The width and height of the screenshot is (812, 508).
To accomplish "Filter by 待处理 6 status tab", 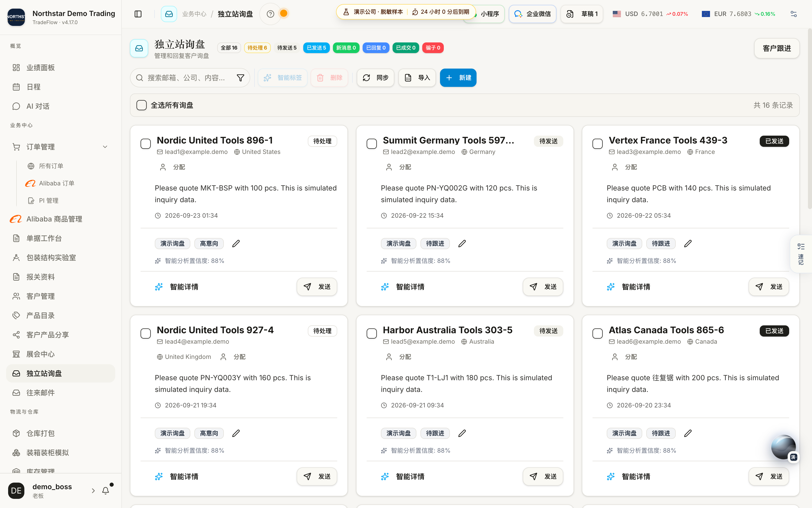I will (x=257, y=48).
